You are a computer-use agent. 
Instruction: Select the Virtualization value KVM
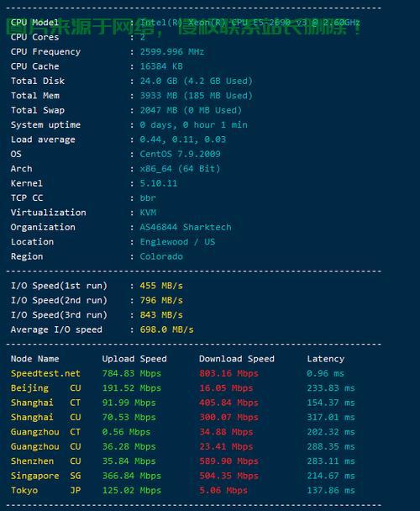(x=148, y=213)
